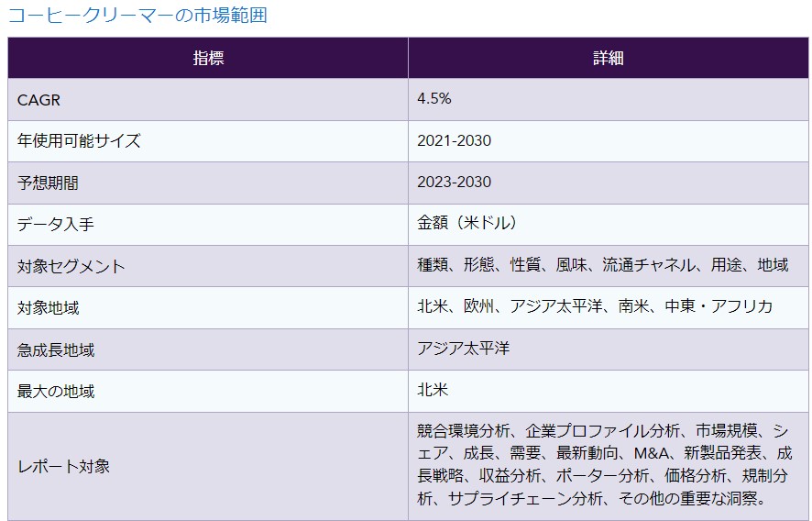Click the 対象地域 label

pos(48,307)
